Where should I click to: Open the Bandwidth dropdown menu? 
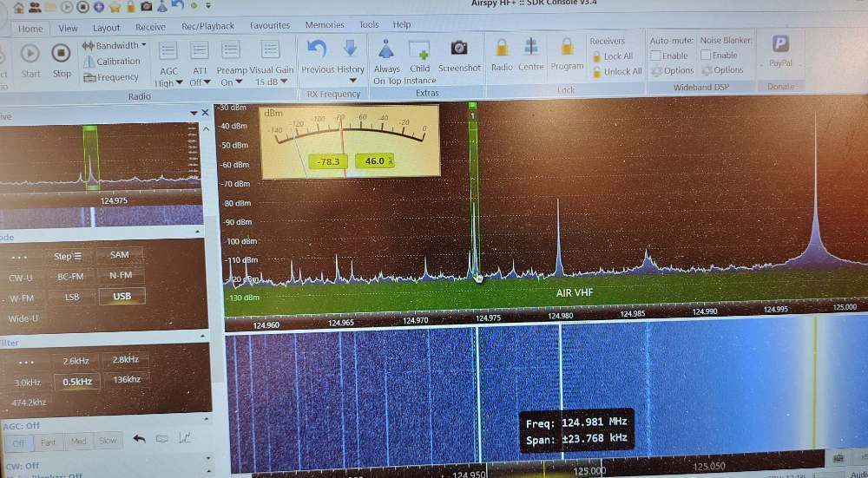pos(114,45)
